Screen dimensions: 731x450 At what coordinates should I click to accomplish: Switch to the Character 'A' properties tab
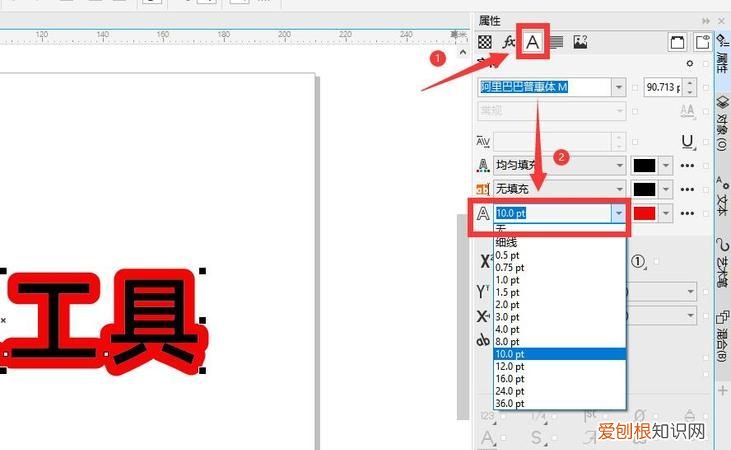pyautogui.click(x=532, y=42)
